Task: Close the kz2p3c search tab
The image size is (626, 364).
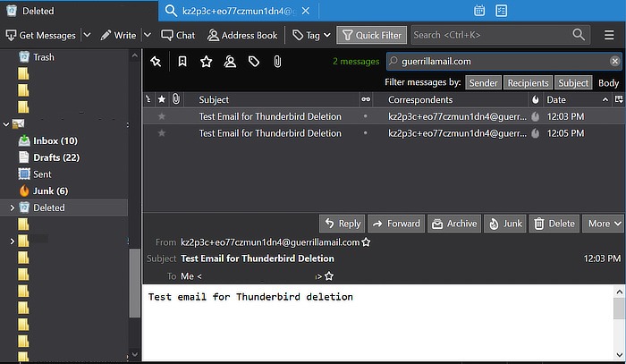Action: [x=306, y=11]
